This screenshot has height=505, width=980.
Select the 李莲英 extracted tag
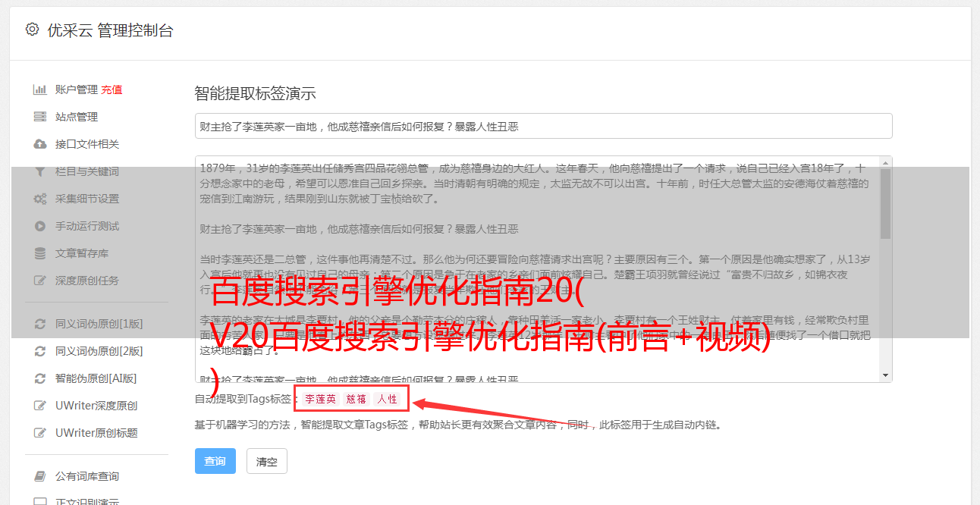(x=320, y=399)
